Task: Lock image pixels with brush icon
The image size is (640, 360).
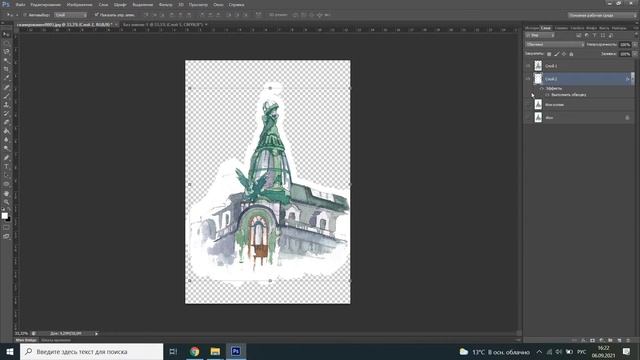Action: [557, 54]
